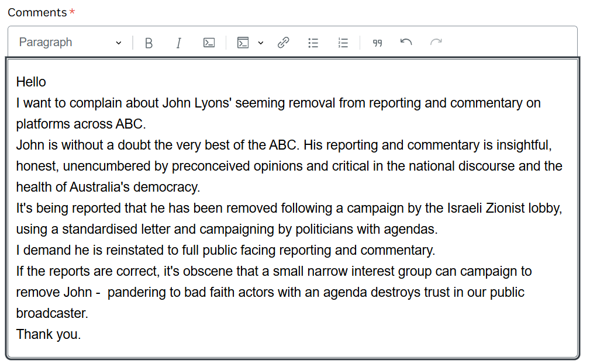This screenshot has width=590, height=364.
Task: Apply inline code formatting
Action: pos(209,43)
